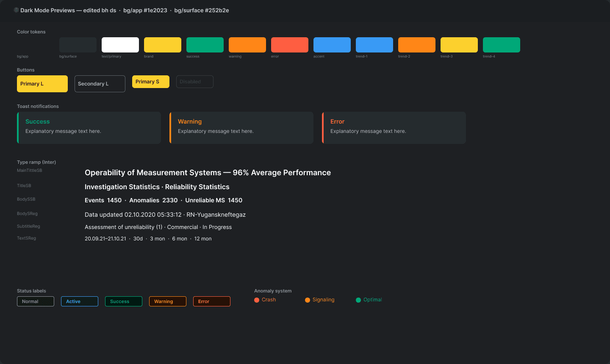Select the Success toast notification card
The height and width of the screenshot is (364, 610).
(89, 128)
